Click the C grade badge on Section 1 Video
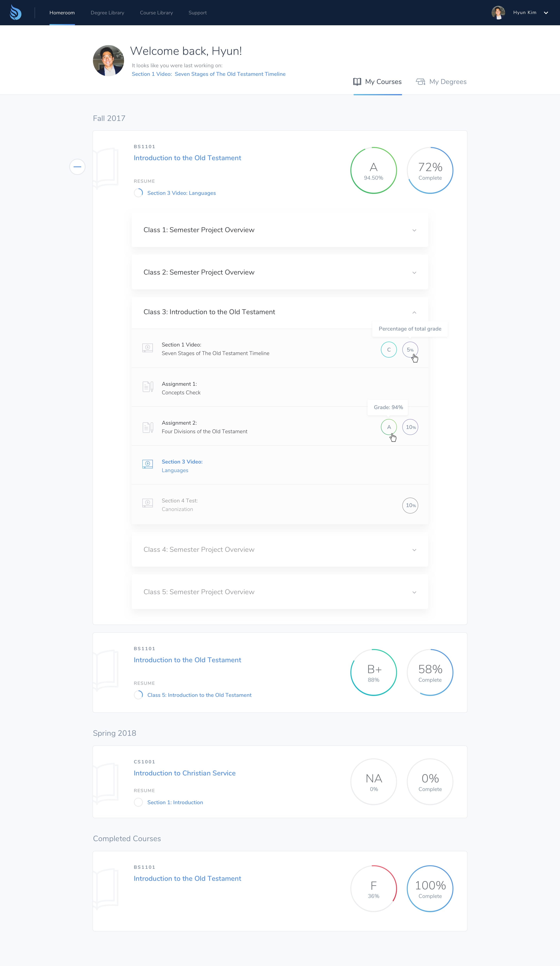 pyautogui.click(x=389, y=350)
